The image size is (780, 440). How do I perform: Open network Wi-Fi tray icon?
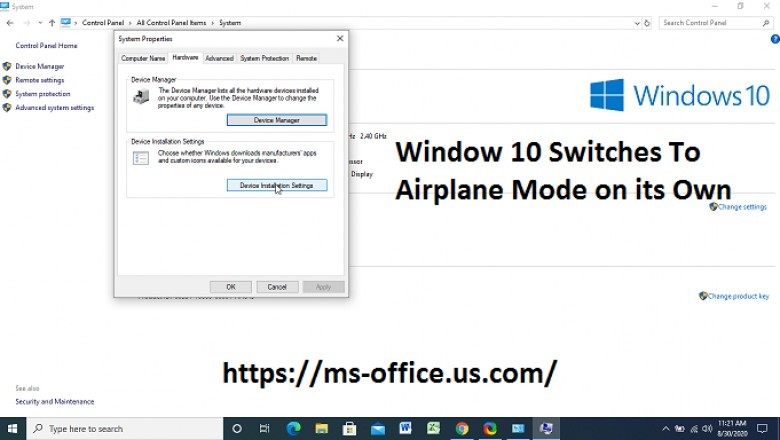[694, 429]
